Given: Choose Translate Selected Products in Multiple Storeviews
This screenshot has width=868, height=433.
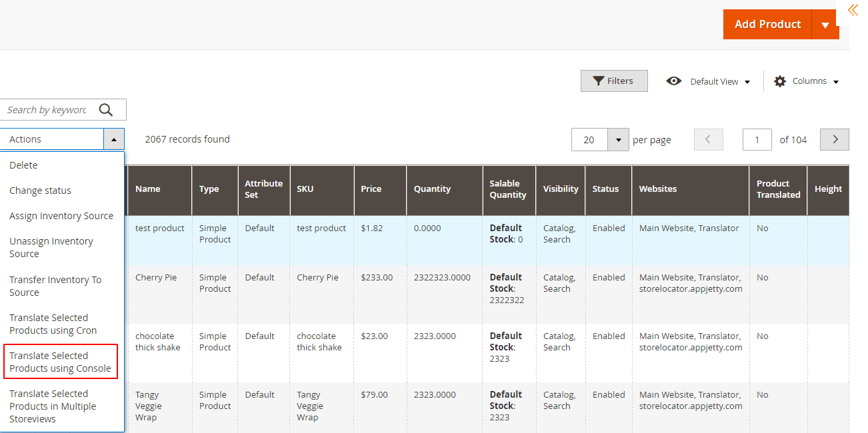Looking at the screenshot, I should coord(53,406).
